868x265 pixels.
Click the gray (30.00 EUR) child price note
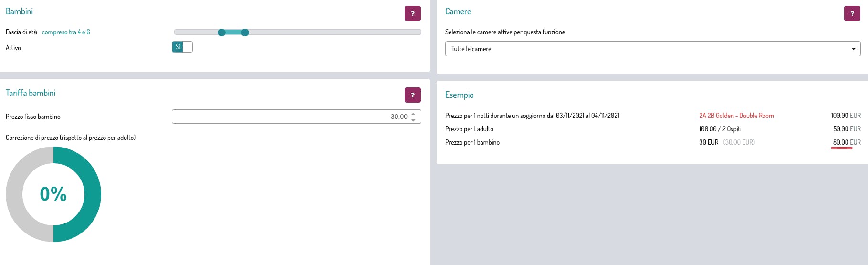739,142
